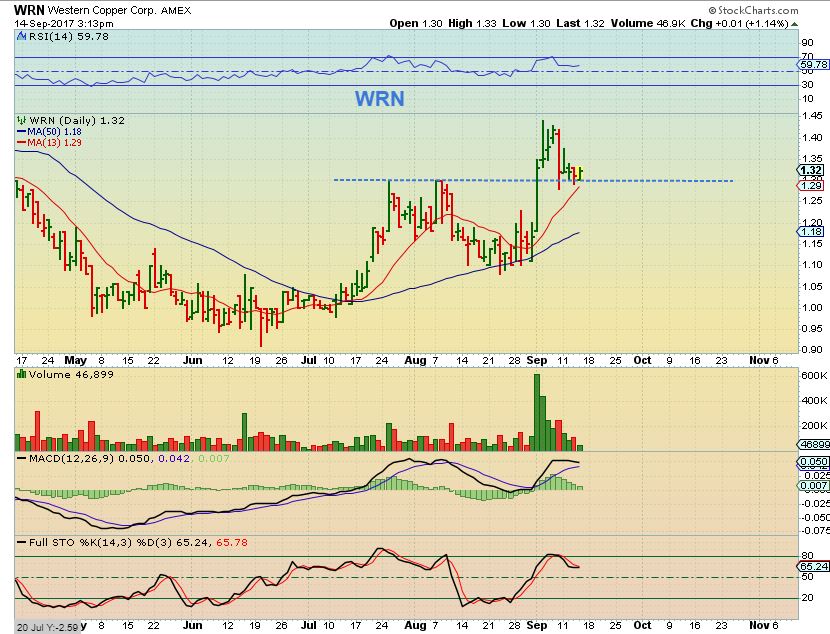Click the 'MA(50) 1.18' legend label
Image resolution: width=830 pixels, height=634 pixels.
click(x=55, y=131)
